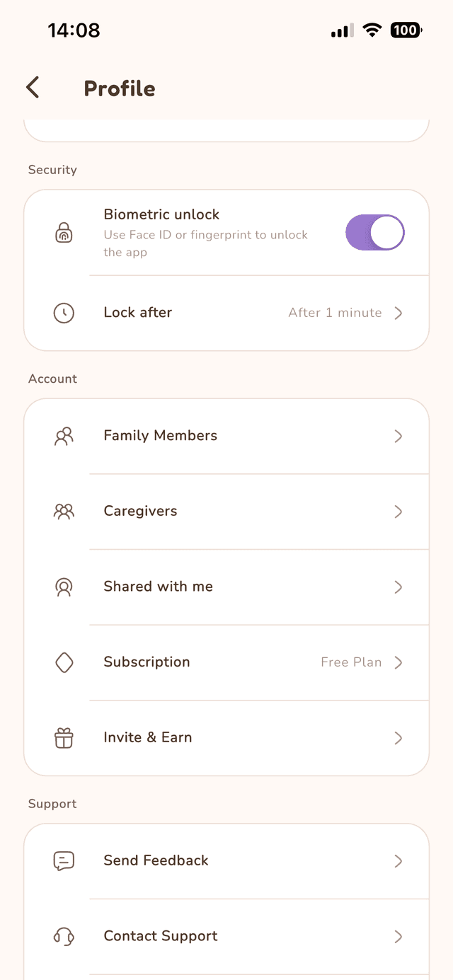
Task: Tap the chevron on Send Feedback row
Action: click(x=398, y=861)
